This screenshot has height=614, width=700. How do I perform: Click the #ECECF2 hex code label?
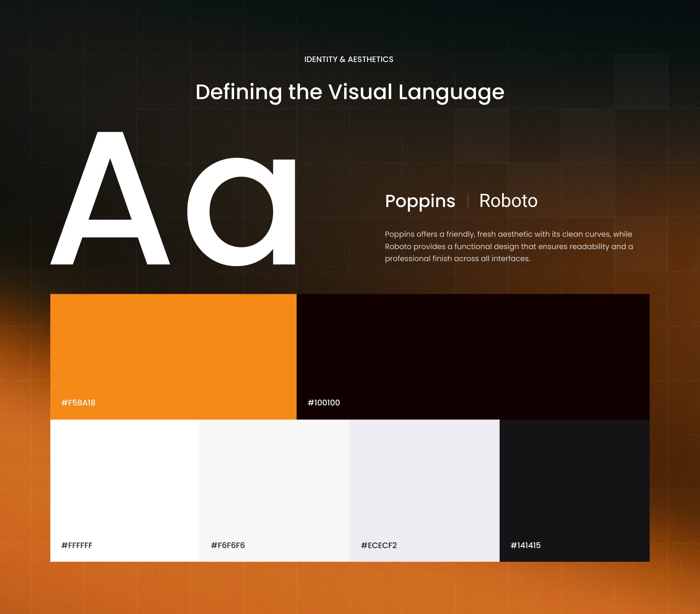[379, 546]
